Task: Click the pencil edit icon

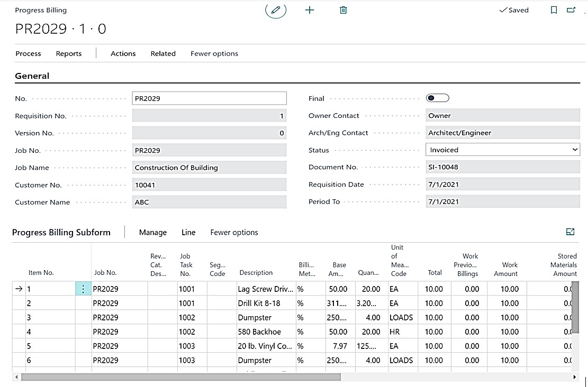Action: tap(275, 10)
